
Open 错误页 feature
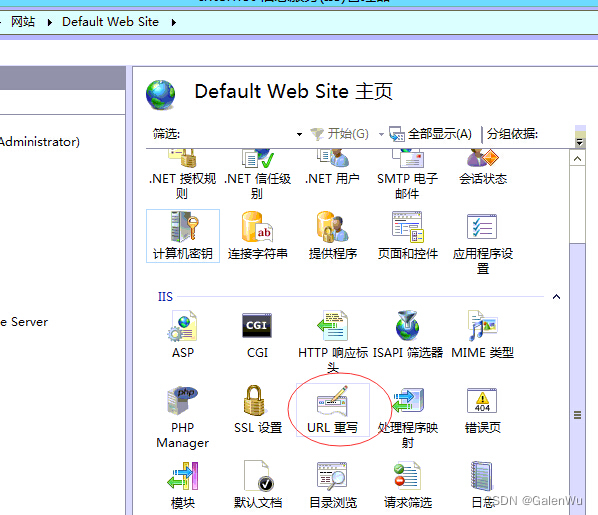(482, 410)
